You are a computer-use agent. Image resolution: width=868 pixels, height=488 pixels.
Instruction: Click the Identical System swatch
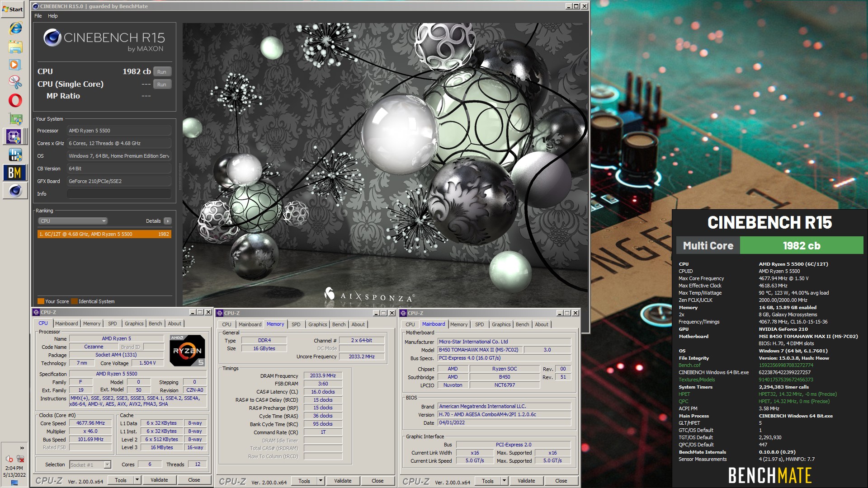74,301
